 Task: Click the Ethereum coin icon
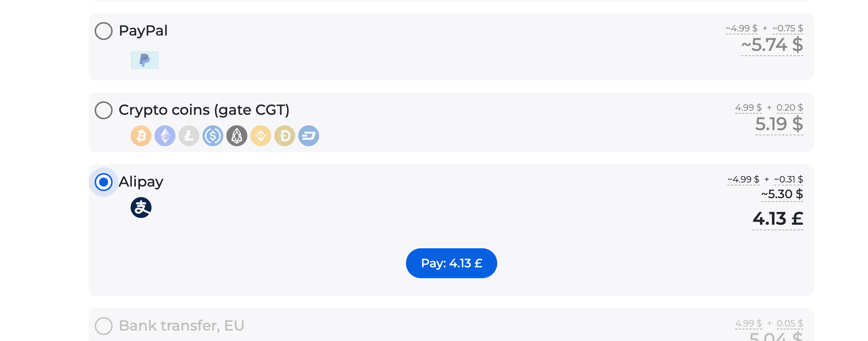(x=165, y=136)
